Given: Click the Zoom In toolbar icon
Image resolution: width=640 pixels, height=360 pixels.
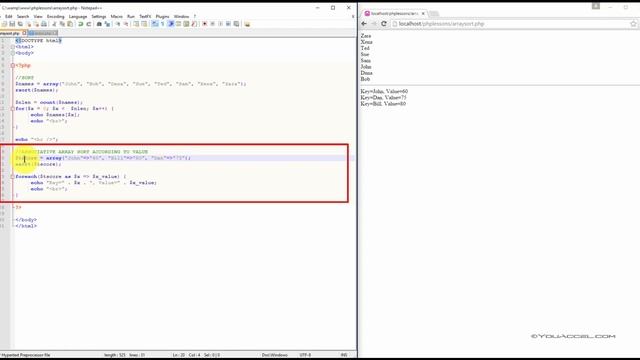Looking at the screenshot, I should 118,24.
